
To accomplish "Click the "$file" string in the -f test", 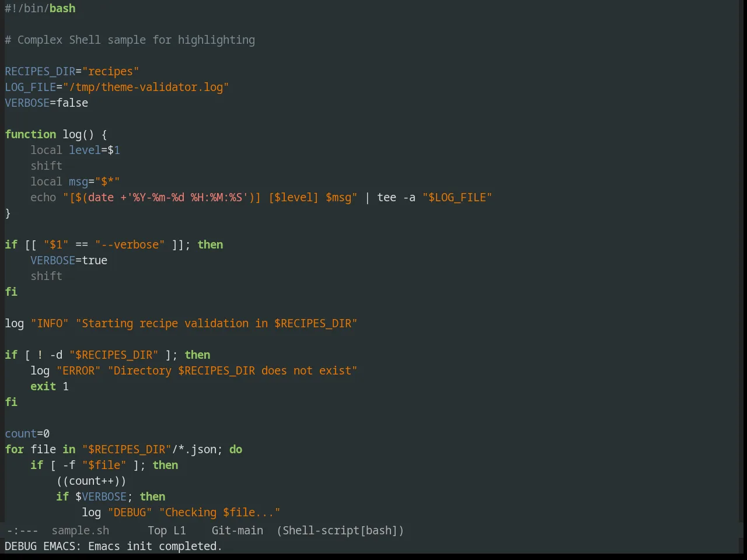I will point(104,466).
